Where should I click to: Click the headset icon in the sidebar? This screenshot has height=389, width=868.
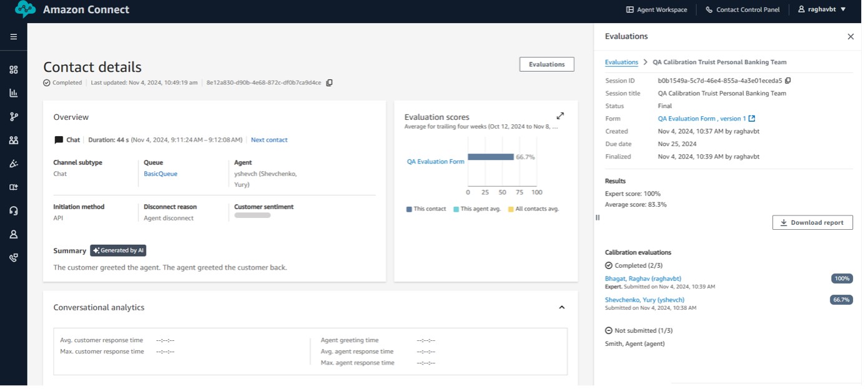13,211
